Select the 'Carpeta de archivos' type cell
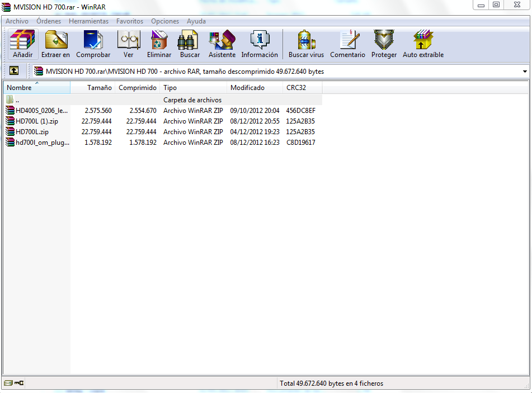The height and width of the screenshot is (393, 532). point(192,100)
